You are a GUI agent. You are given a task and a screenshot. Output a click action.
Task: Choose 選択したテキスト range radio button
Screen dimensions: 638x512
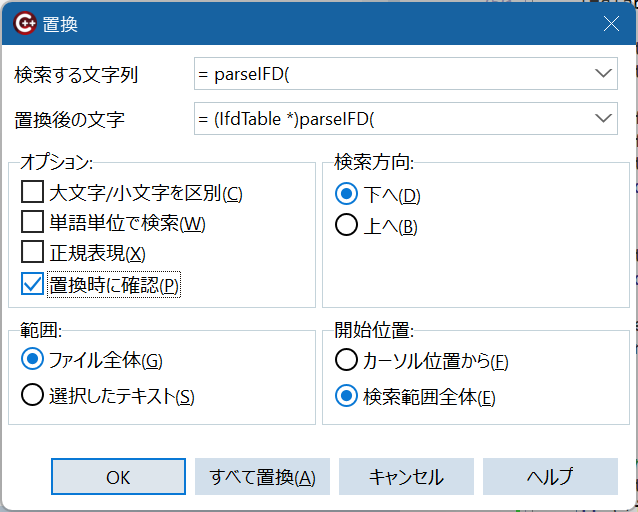(33, 396)
